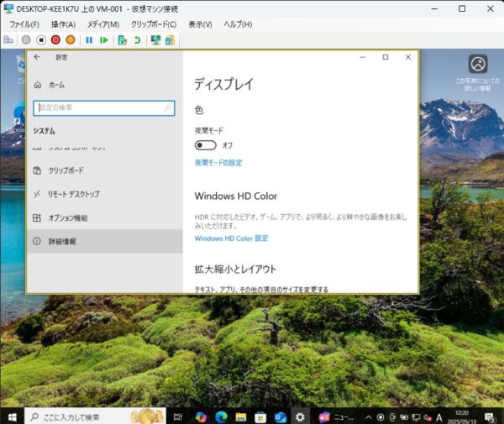Click the network tray icon
Image resolution: width=504 pixels, height=424 pixels.
click(x=416, y=417)
